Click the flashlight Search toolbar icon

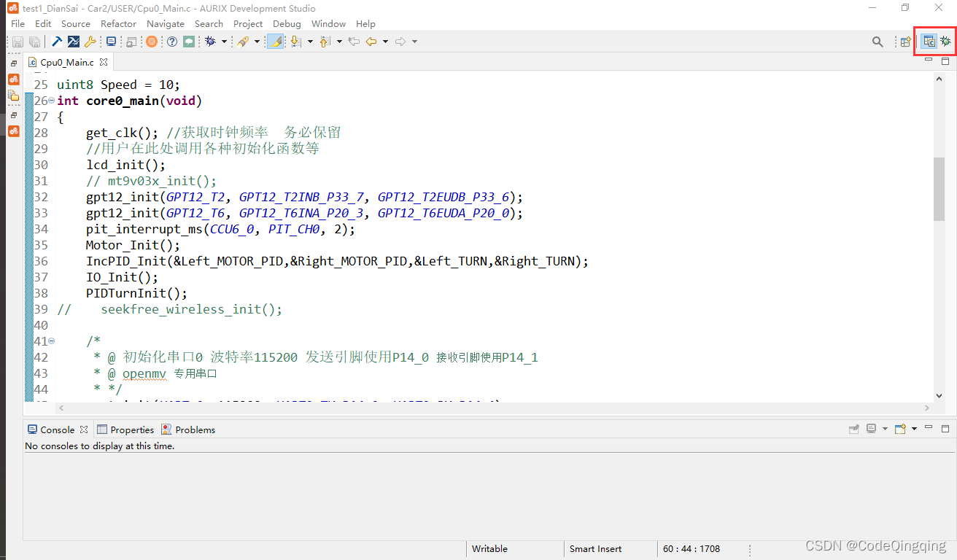243,42
